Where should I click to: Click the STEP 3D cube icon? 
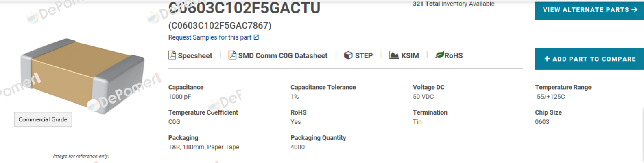(x=348, y=55)
